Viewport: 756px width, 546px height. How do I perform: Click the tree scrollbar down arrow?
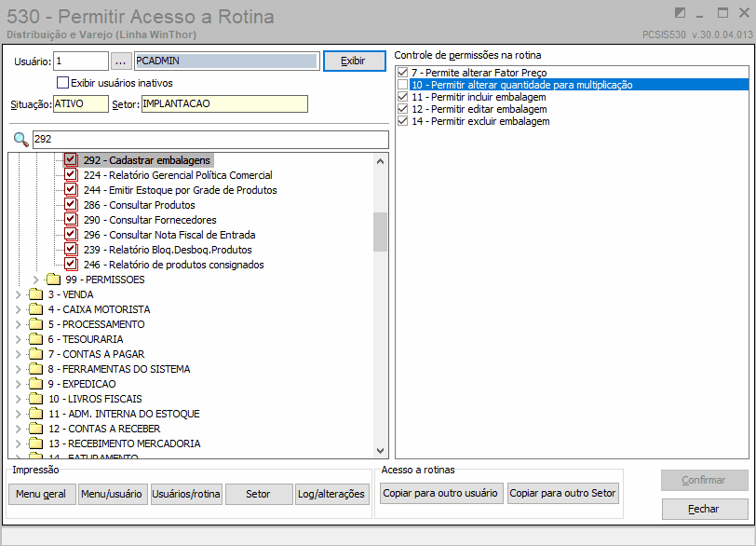pos(380,451)
